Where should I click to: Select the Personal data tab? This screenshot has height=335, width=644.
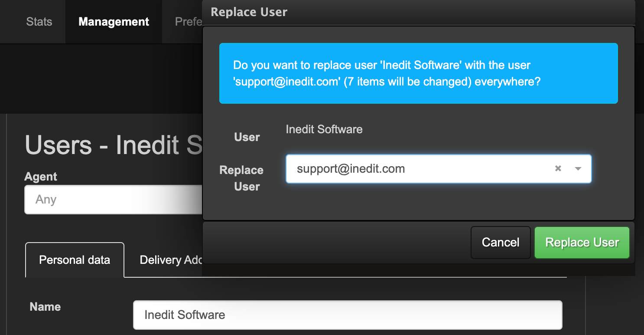click(75, 260)
